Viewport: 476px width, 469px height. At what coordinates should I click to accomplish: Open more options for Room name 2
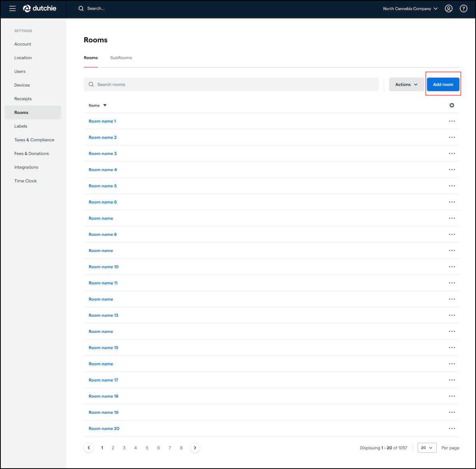point(452,137)
